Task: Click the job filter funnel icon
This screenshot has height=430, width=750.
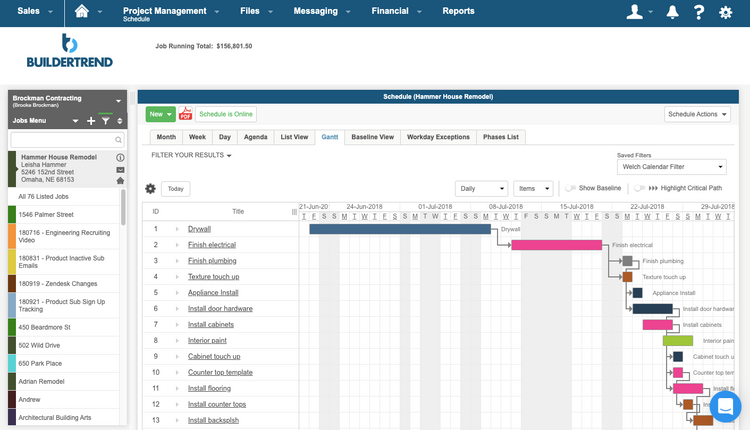Action: (x=105, y=121)
